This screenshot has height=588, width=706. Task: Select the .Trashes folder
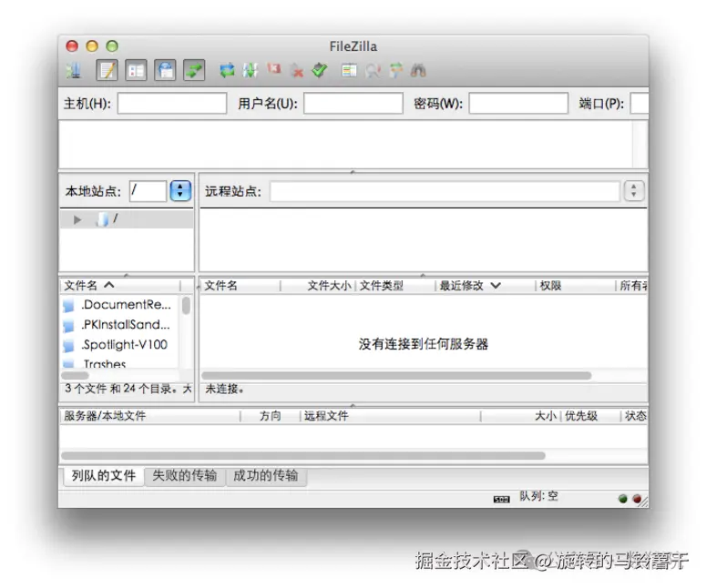(x=120, y=362)
